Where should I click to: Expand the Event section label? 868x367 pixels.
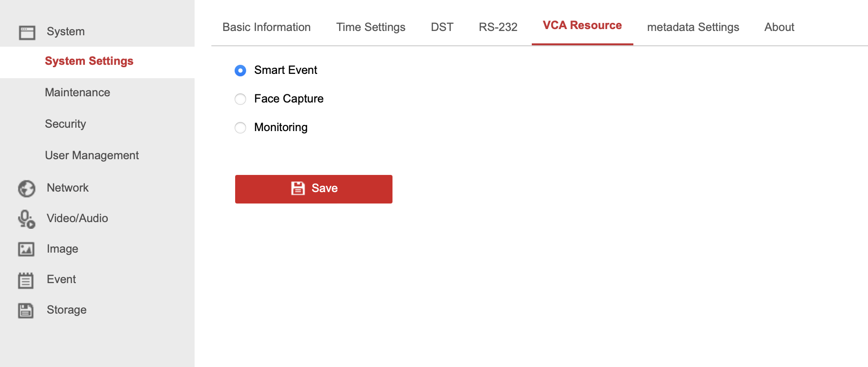click(x=62, y=279)
